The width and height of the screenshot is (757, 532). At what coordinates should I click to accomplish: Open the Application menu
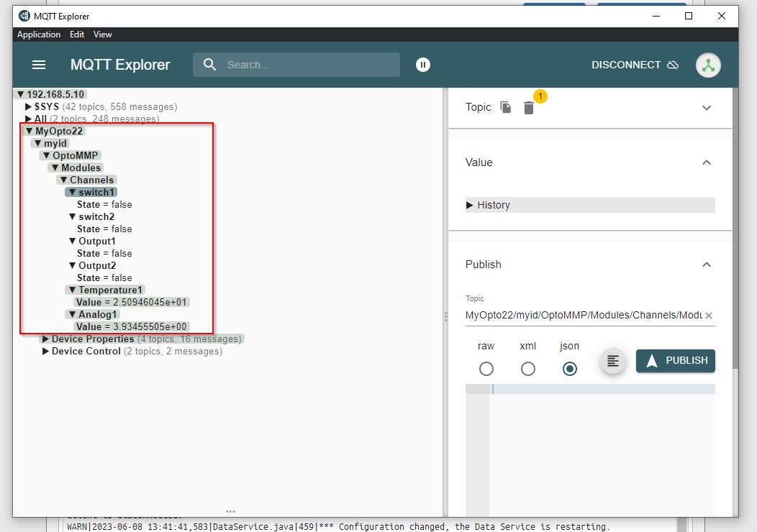pyautogui.click(x=39, y=35)
